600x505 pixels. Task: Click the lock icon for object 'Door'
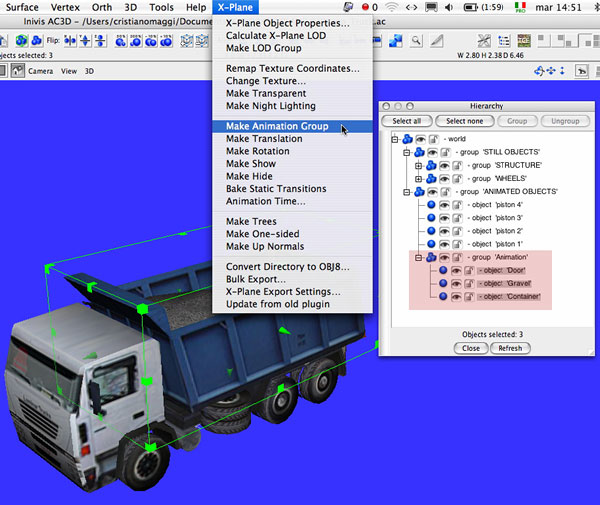[x=469, y=270]
